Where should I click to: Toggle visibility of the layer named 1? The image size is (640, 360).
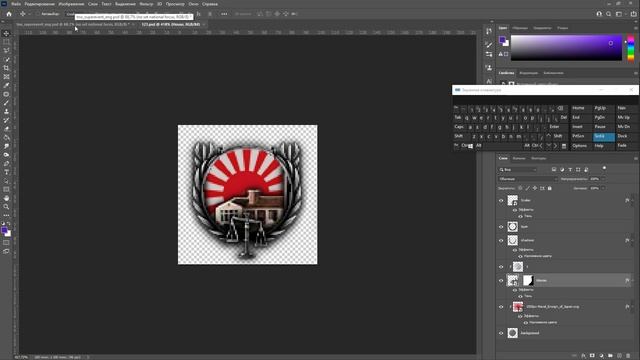[501, 267]
